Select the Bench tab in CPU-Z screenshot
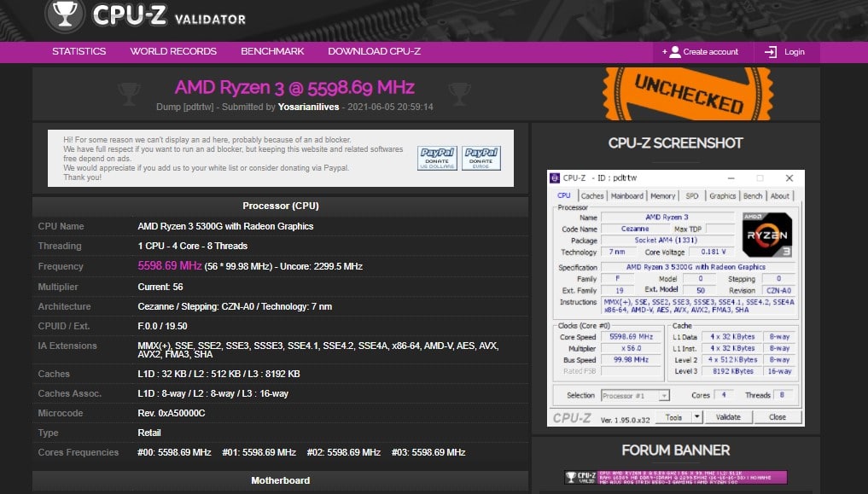Screen dimensions: 868x494 [x=752, y=196]
